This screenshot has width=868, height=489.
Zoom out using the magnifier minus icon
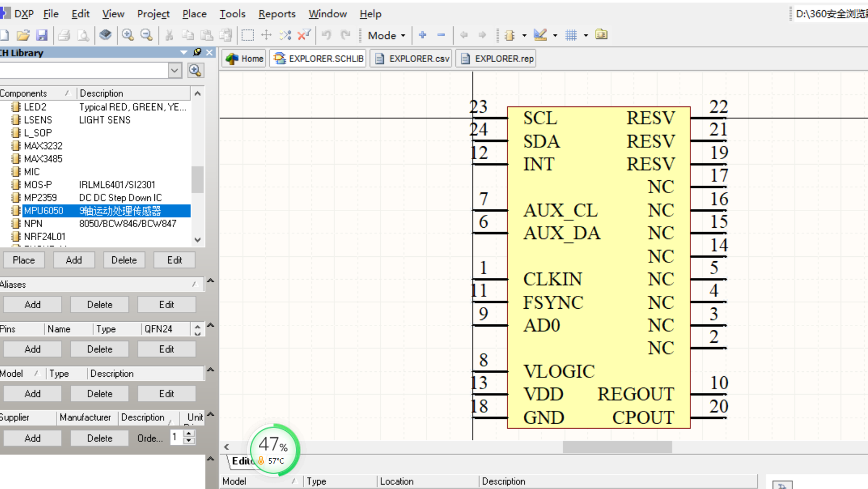pyautogui.click(x=147, y=35)
